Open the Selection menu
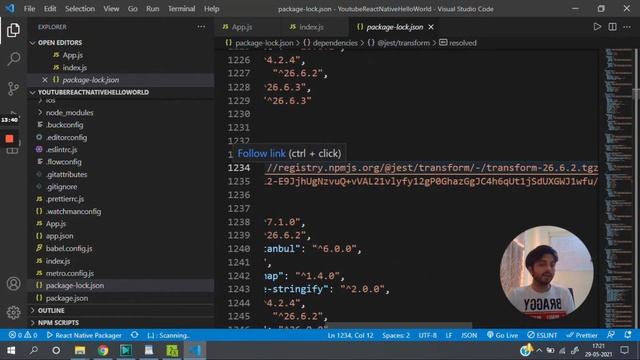The height and width of the screenshot is (360, 640). tap(80, 9)
